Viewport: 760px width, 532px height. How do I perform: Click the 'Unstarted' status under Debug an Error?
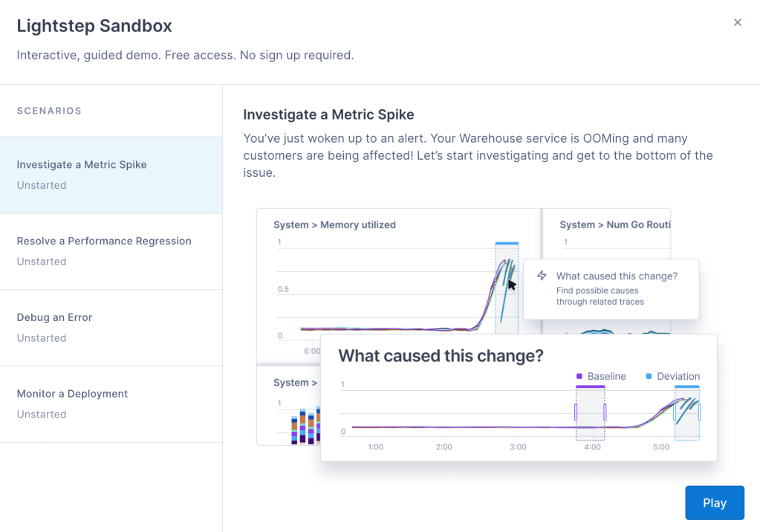[x=42, y=338]
